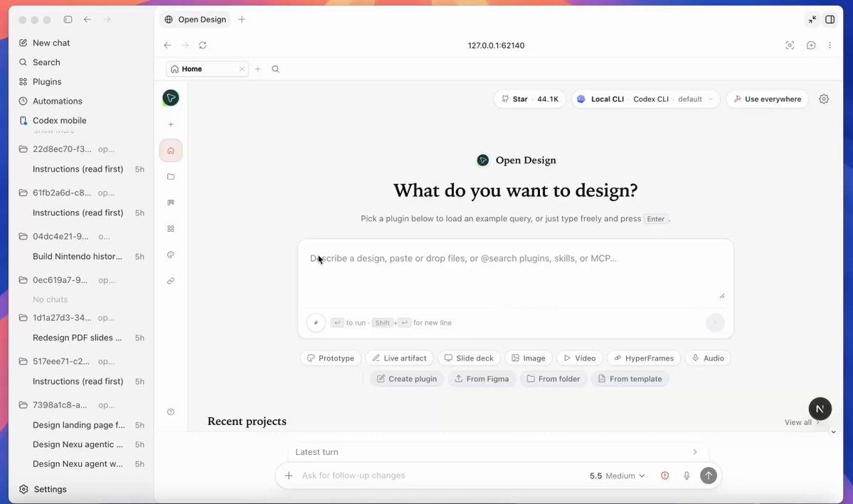This screenshot has height=504, width=853.
Task: Click the plus icon in the follow-up bar
Action: click(x=289, y=476)
